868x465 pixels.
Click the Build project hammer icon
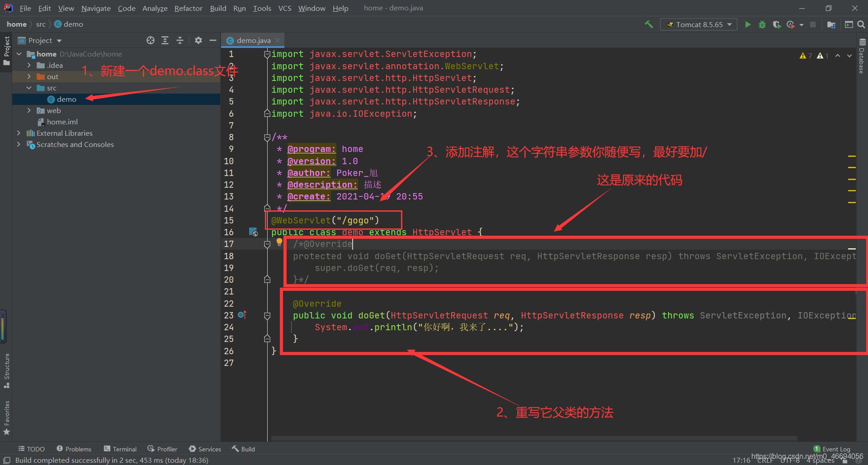(649, 24)
